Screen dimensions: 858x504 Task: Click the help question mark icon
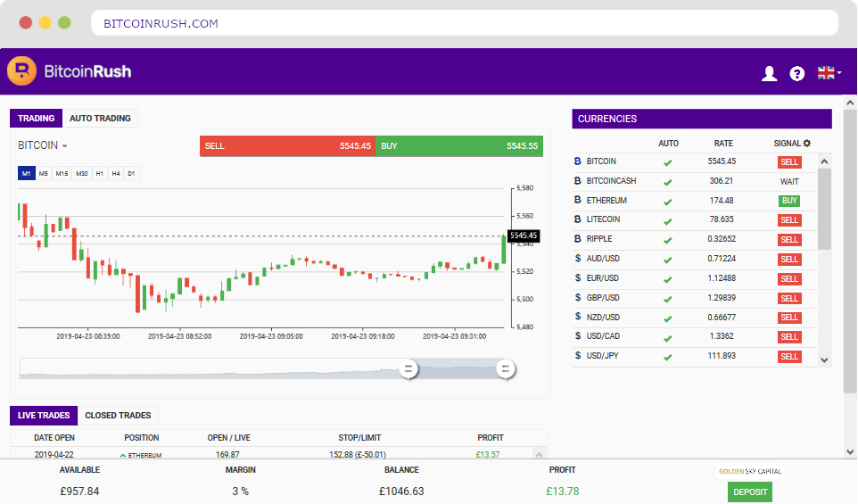coord(797,74)
